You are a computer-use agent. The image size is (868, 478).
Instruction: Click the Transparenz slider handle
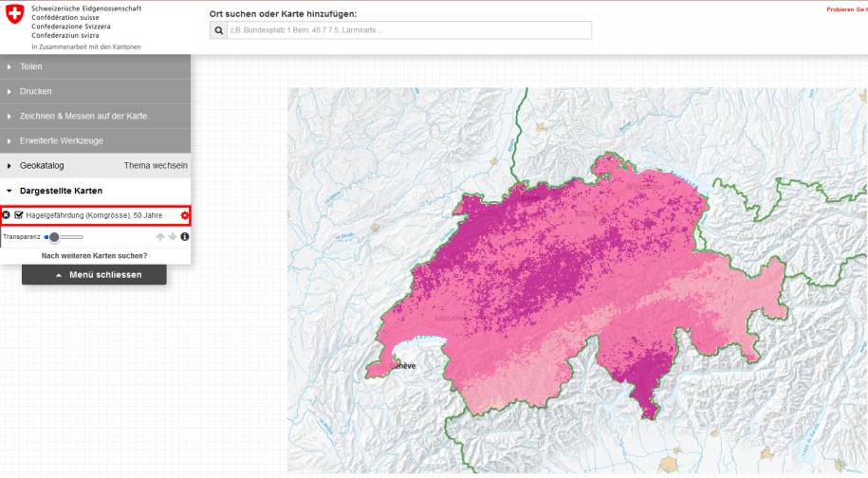(x=54, y=237)
